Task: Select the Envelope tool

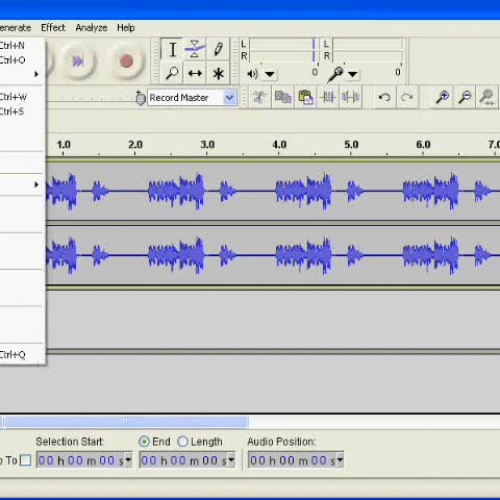Action: coord(195,50)
